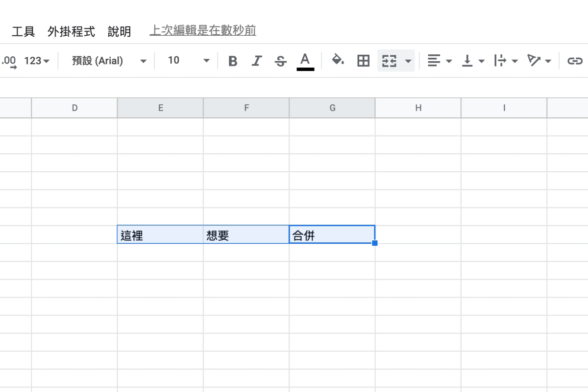Open the fill color tool
The width and height of the screenshot is (588, 392).
338,61
